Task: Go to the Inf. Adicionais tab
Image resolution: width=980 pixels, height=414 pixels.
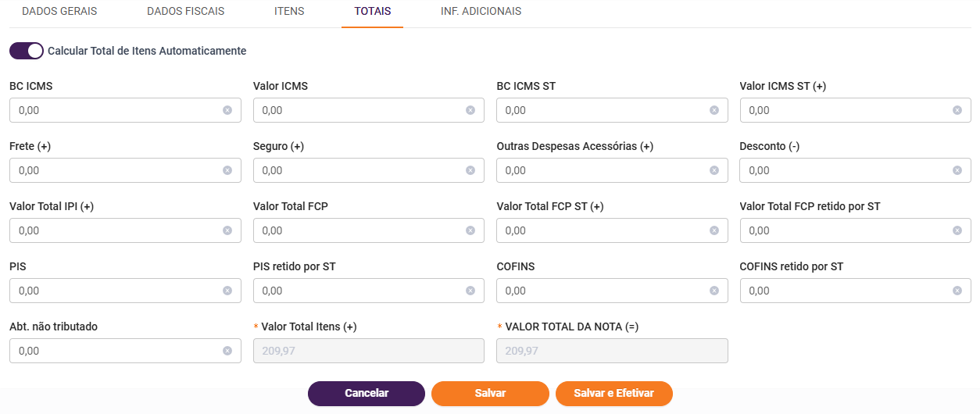Action: pos(481,12)
